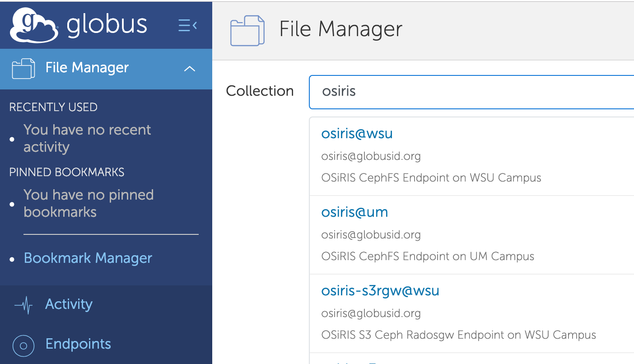This screenshot has height=364, width=634.
Task: Collapse the File Manager section chevron
Action: (190, 69)
